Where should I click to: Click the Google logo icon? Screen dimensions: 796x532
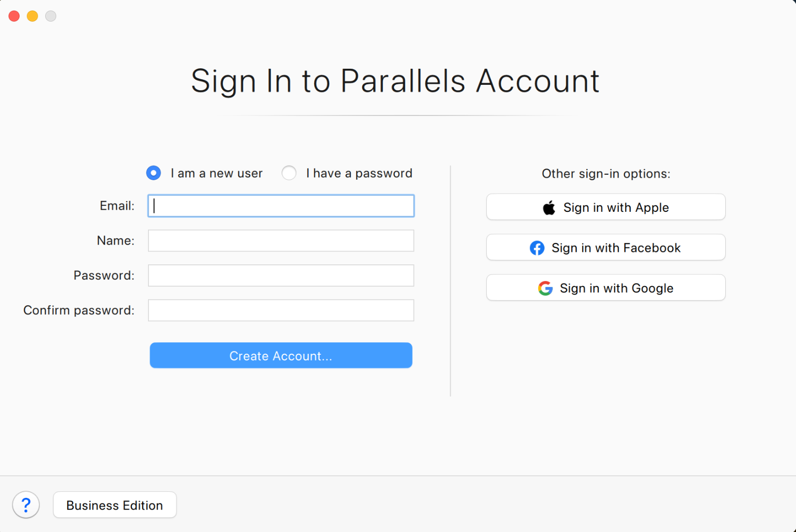[545, 288]
